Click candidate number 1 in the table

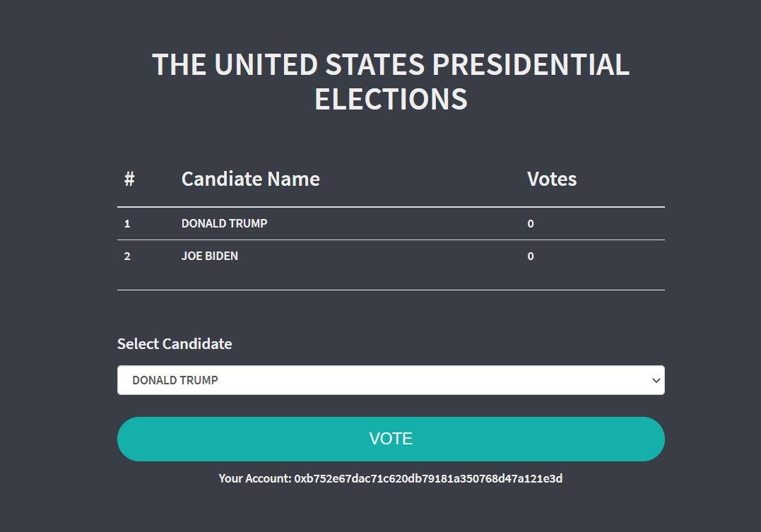pos(127,223)
